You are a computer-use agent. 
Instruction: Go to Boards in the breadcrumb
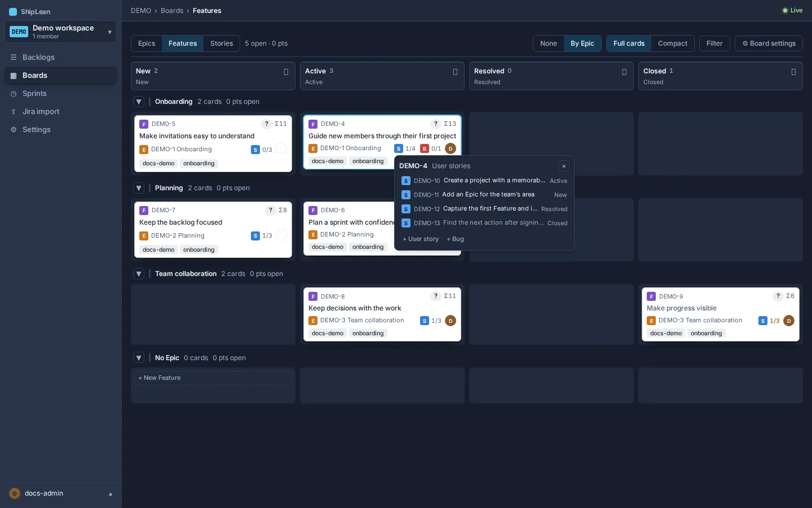click(x=172, y=11)
